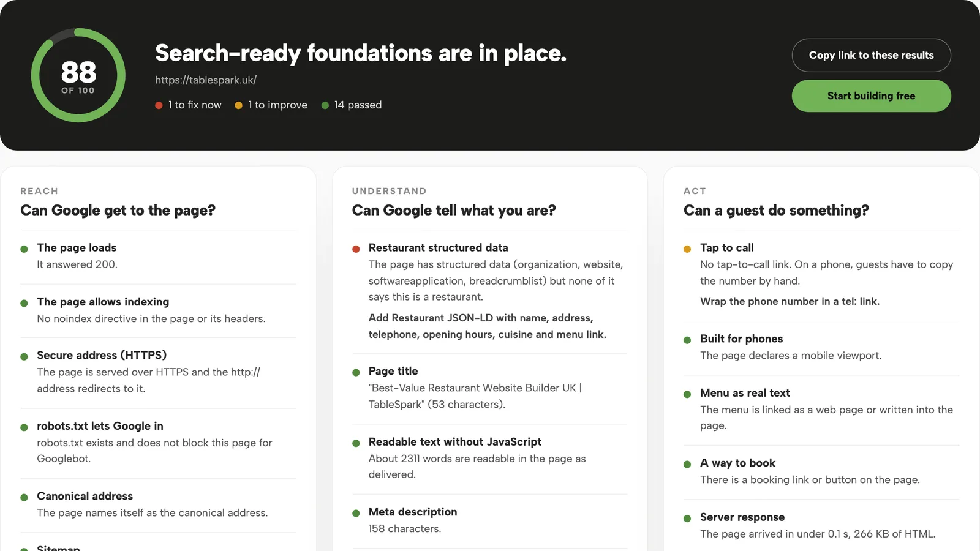This screenshot has height=551, width=980.
Task: Click the green dot beside 'Secure address (HTTPS)'
Action: [24, 356]
